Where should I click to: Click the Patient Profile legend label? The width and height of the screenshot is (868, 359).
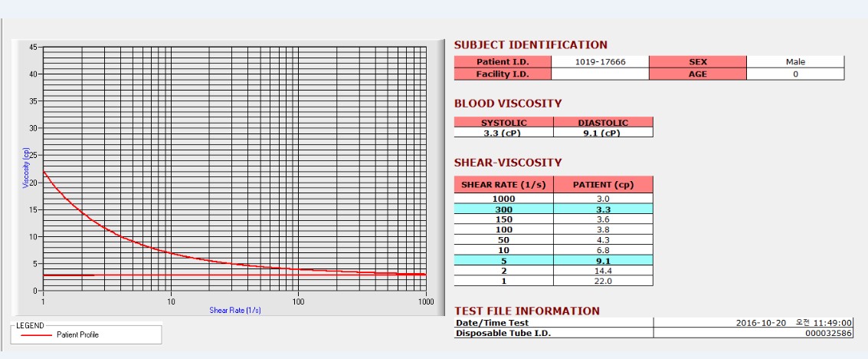(x=77, y=335)
